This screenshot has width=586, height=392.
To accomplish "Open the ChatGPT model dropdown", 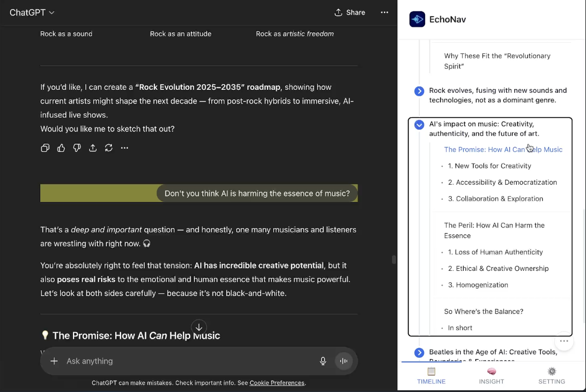I will 32,13.
